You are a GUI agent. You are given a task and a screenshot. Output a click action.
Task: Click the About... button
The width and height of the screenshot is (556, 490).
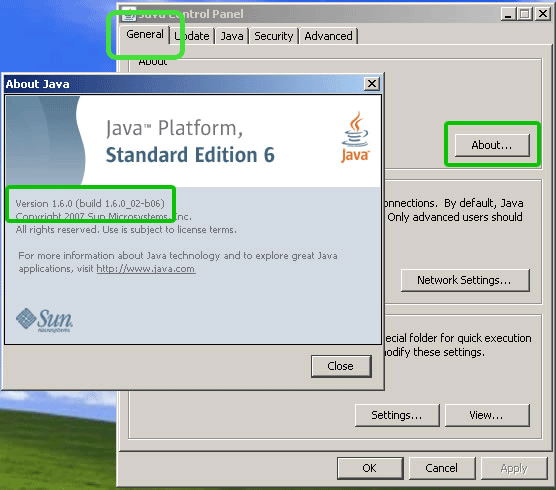tap(492, 145)
